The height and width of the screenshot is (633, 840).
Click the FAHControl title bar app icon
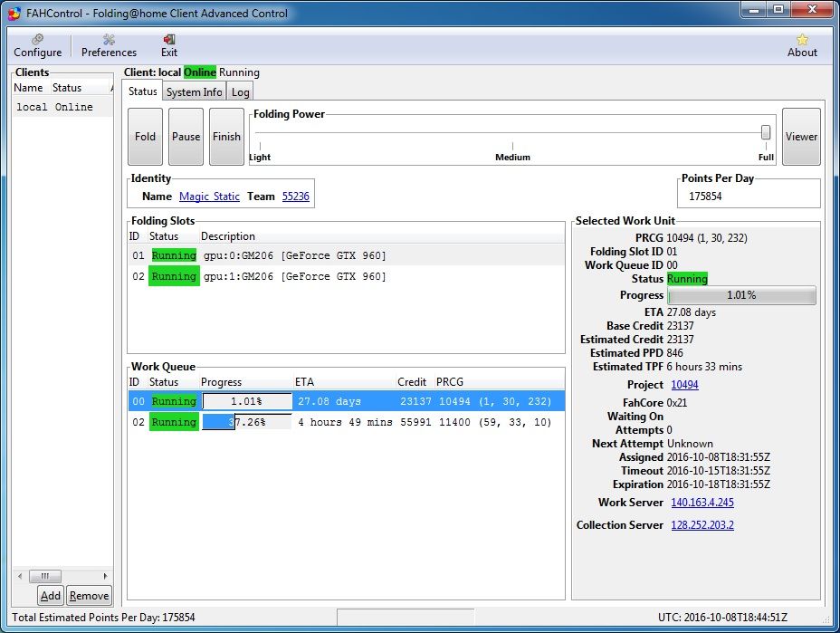14,13
